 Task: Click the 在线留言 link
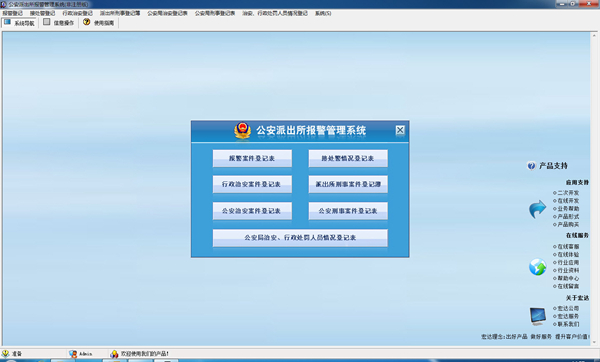568,286
